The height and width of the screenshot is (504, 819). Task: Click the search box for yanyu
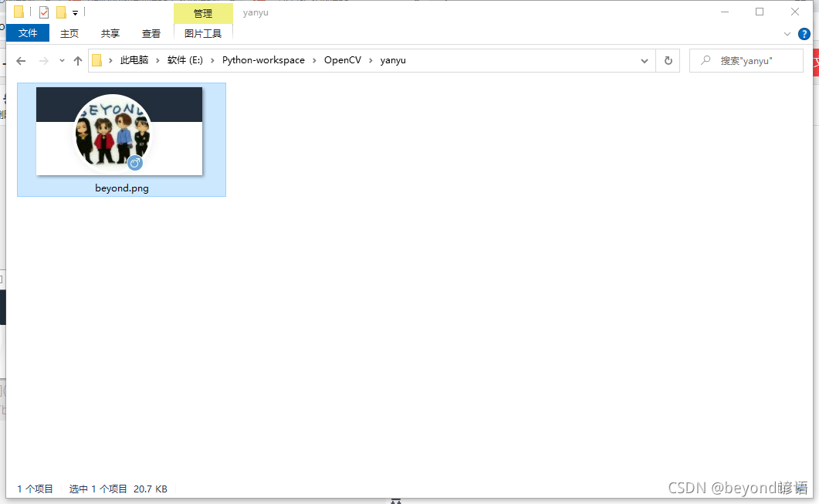pos(746,60)
